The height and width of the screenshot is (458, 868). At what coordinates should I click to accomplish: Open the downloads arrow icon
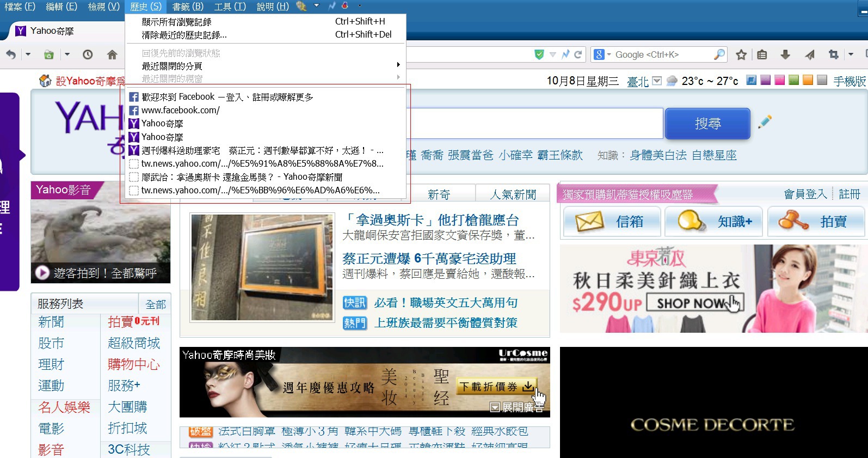pyautogui.click(x=785, y=54)
